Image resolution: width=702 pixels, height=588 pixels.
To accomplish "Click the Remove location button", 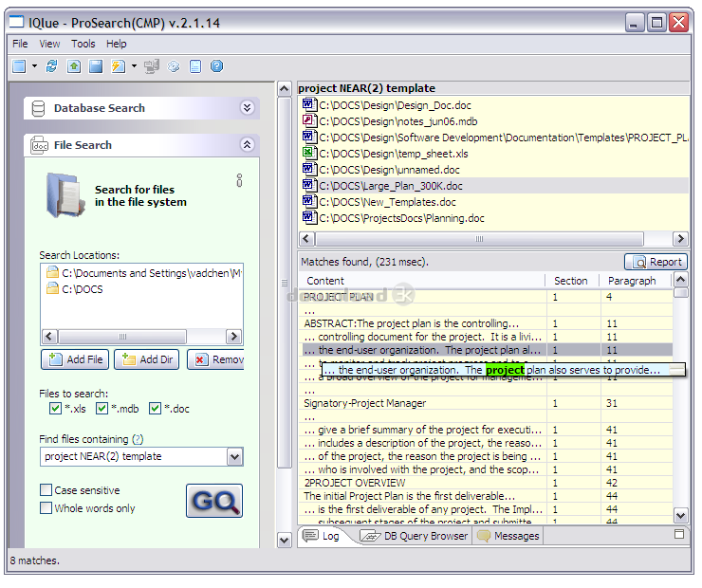I will click(x=215, y=359).
